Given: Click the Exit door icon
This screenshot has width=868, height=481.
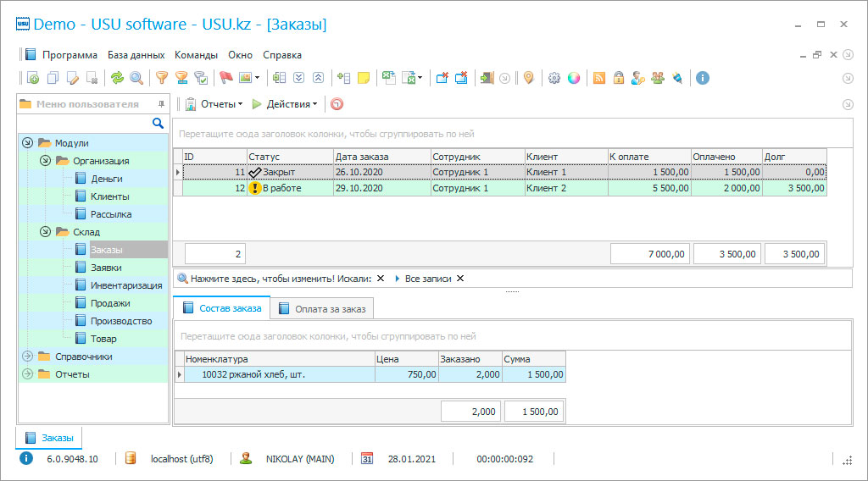Looking at the screenshot, I should pos(487,78).
